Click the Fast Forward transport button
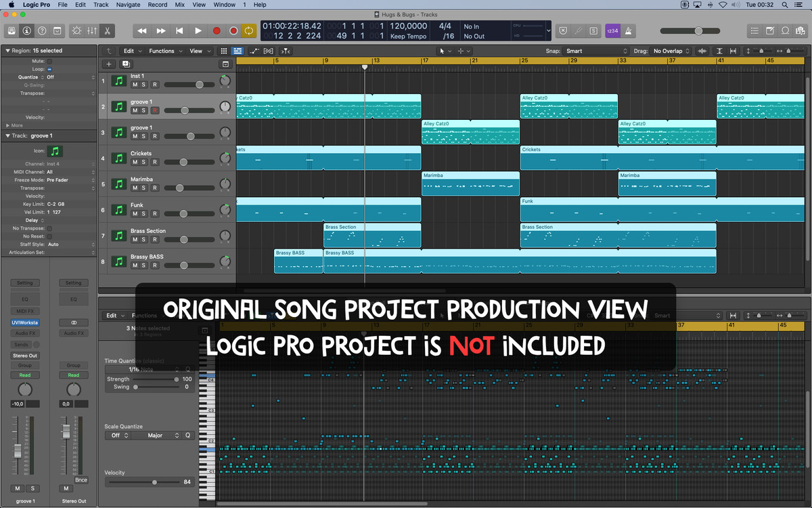 point(161,30)
